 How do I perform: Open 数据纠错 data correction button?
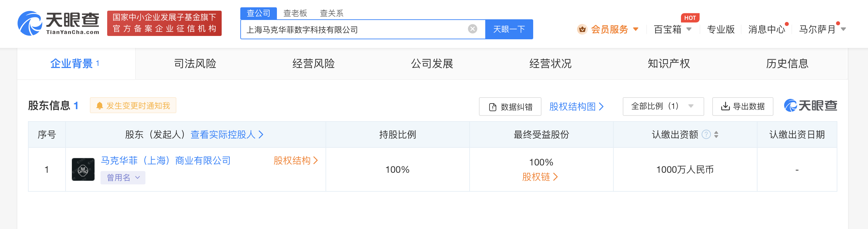(510, 107)
